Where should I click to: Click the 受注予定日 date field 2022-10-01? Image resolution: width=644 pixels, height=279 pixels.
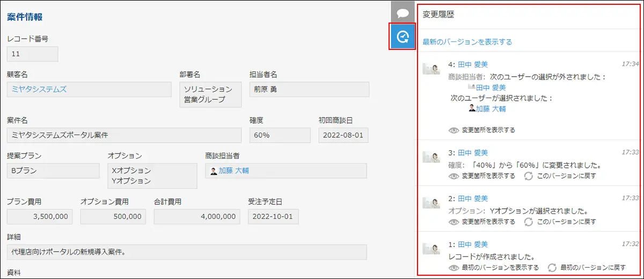pos(273,217)
